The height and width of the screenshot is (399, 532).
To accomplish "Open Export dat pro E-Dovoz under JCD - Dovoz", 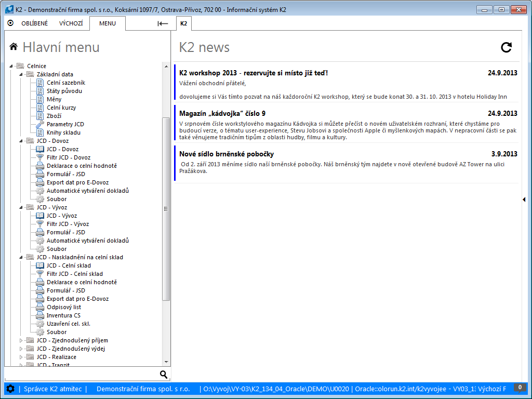I will click(x=78, y=182).
